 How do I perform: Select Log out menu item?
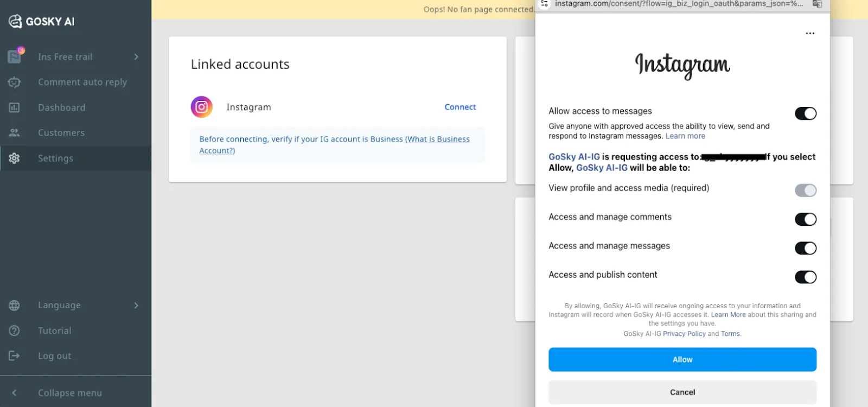pos(75,356)
